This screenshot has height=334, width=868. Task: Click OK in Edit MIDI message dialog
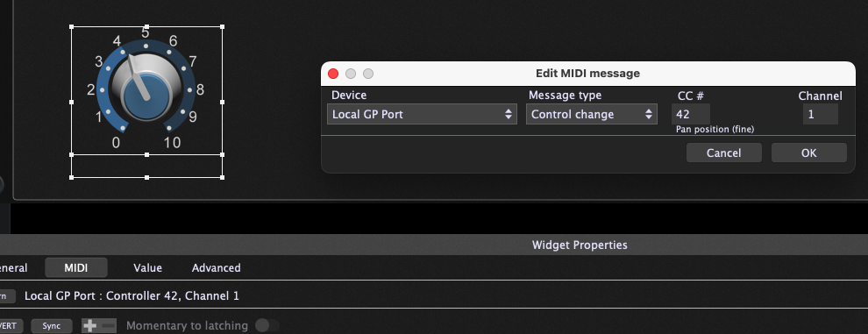808,153
